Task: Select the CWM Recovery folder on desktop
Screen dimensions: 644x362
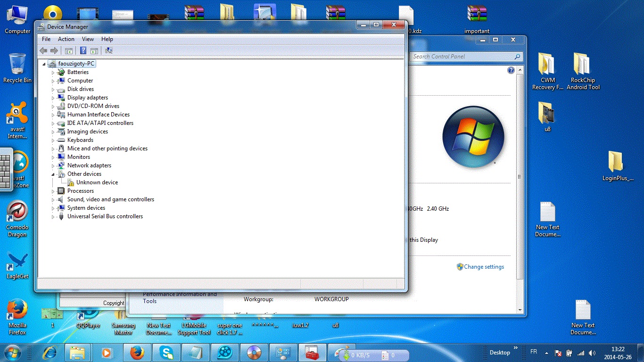Action: [547, 71]
